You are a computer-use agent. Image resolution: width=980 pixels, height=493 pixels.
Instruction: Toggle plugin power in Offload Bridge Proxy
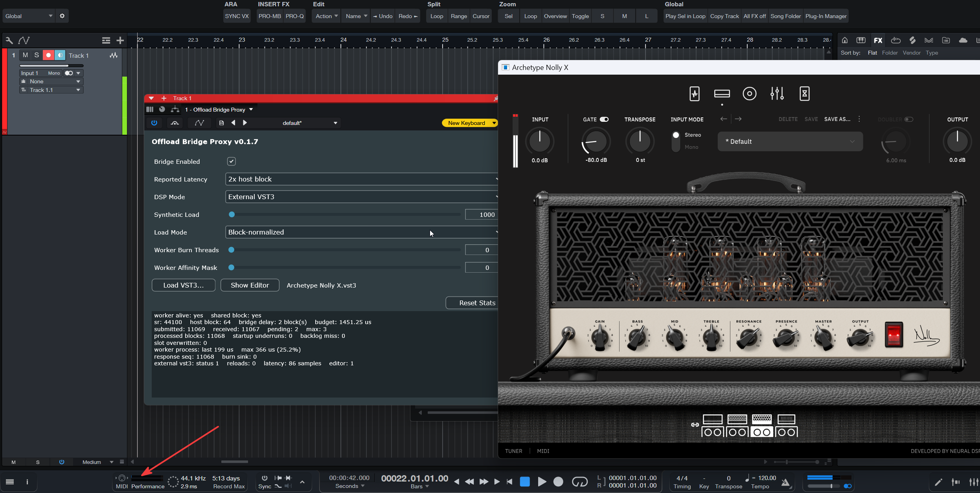[x=154, y=123]
